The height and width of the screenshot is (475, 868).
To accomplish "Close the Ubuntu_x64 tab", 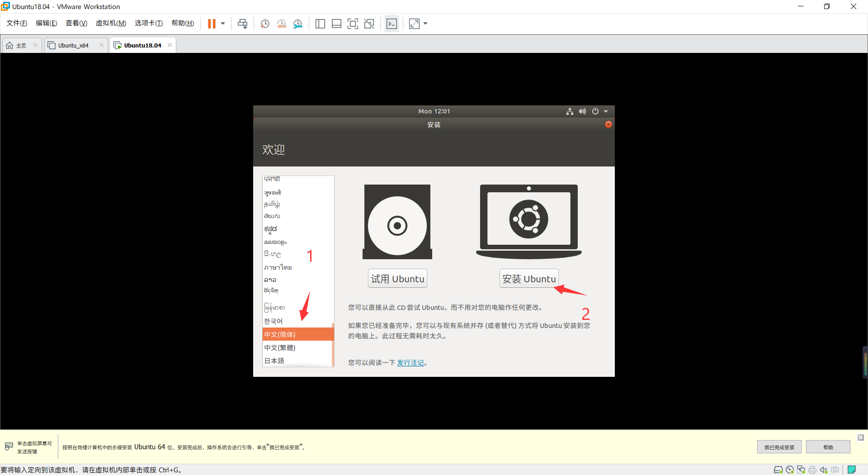I will click(x=101, y=45).
